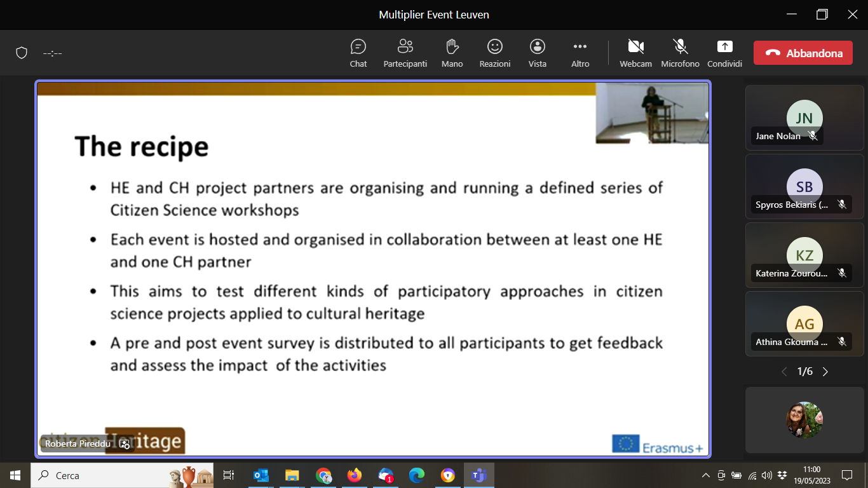Open the Reazioni menu
Viewport: 868px width, 488px height.
click(x=495, y=53)
